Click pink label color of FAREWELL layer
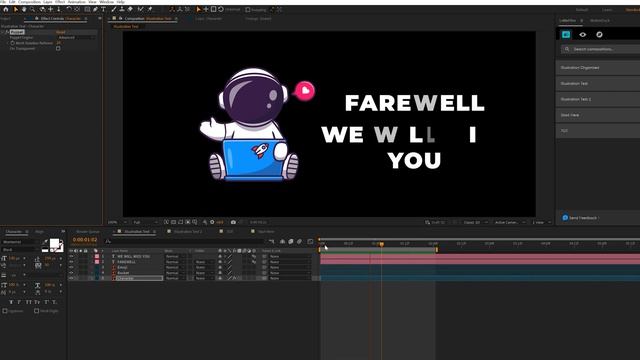 click(x=97, y=262)
